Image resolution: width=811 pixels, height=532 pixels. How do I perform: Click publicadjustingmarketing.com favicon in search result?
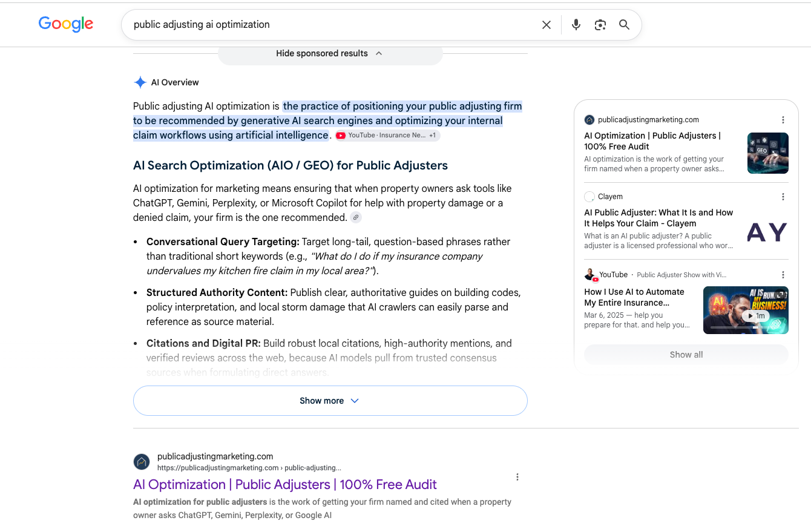tap(142, 462)
